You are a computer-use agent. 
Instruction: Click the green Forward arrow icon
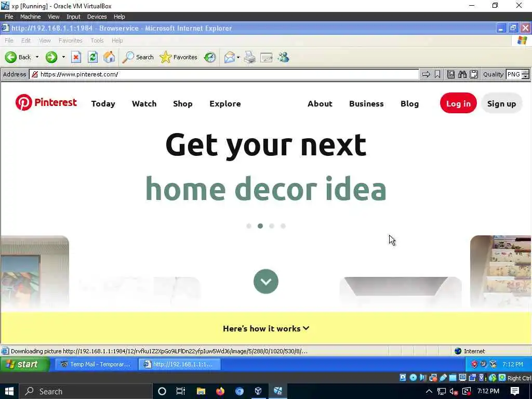coord(51,57)
